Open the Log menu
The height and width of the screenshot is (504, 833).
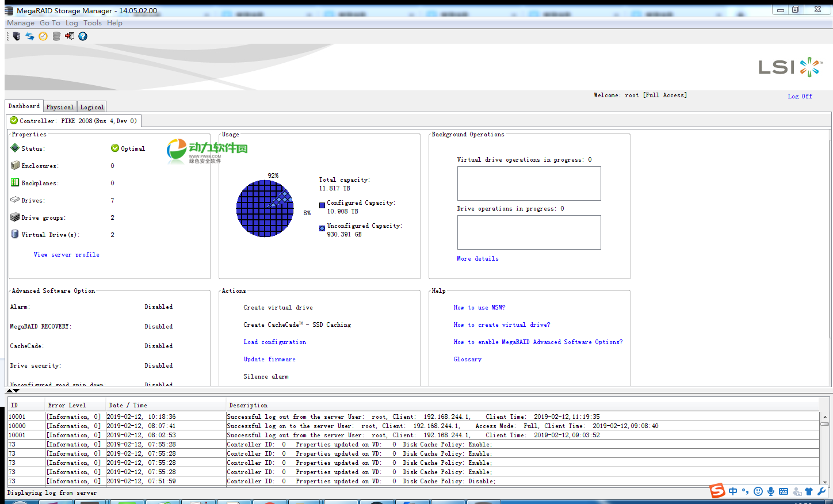pyautogui.click(x=72, y=23)
